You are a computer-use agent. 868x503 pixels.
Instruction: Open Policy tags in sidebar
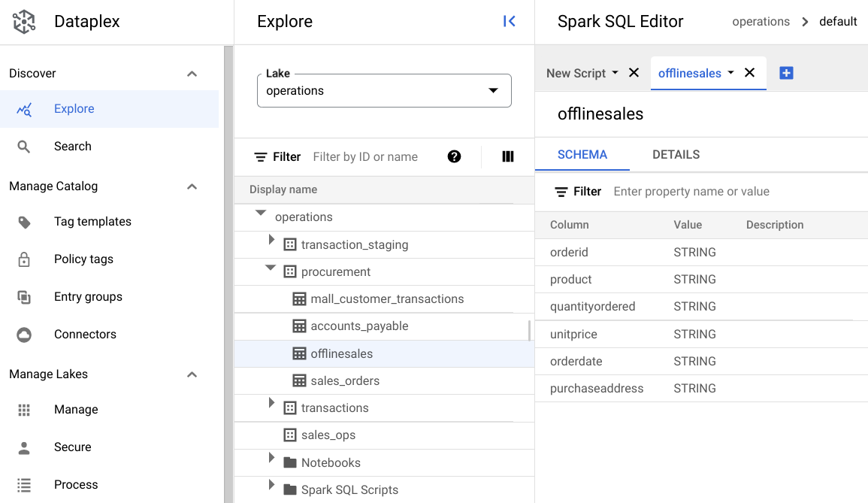(x=83, y=259)
